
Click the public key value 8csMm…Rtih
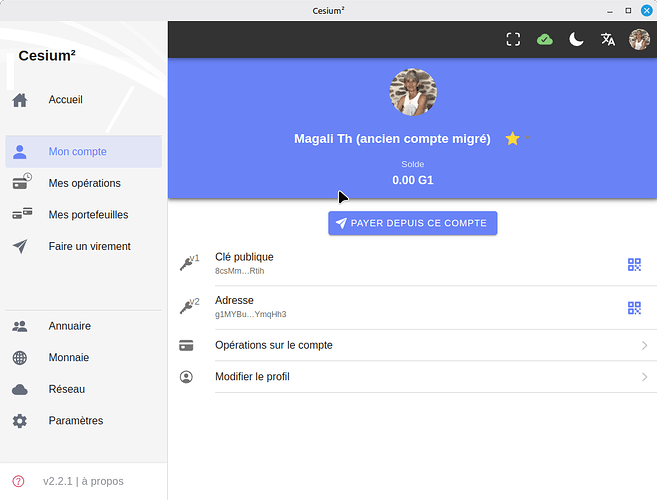(x=240, y=271)
